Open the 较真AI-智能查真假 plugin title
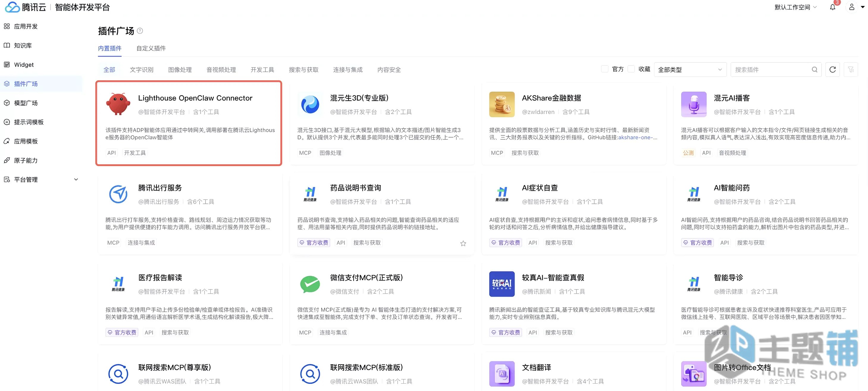 point(553,277)
